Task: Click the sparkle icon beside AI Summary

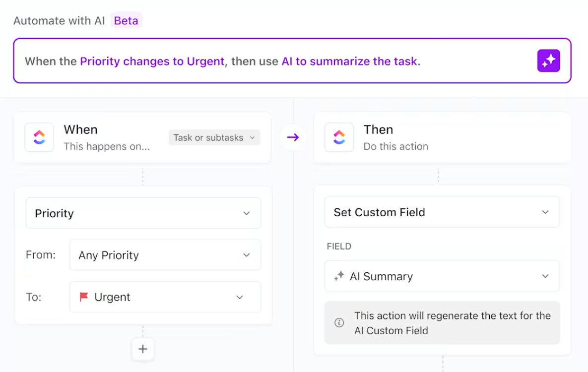Action: coord(339,276)
